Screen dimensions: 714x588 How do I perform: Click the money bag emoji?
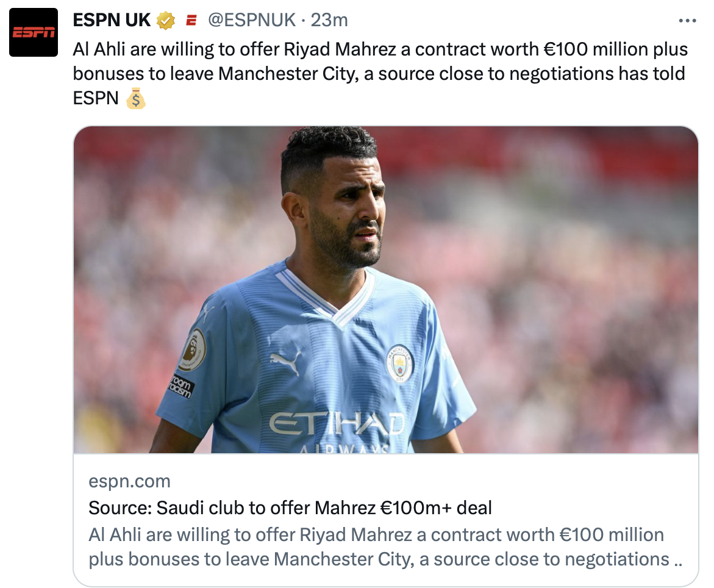(135, 98)
